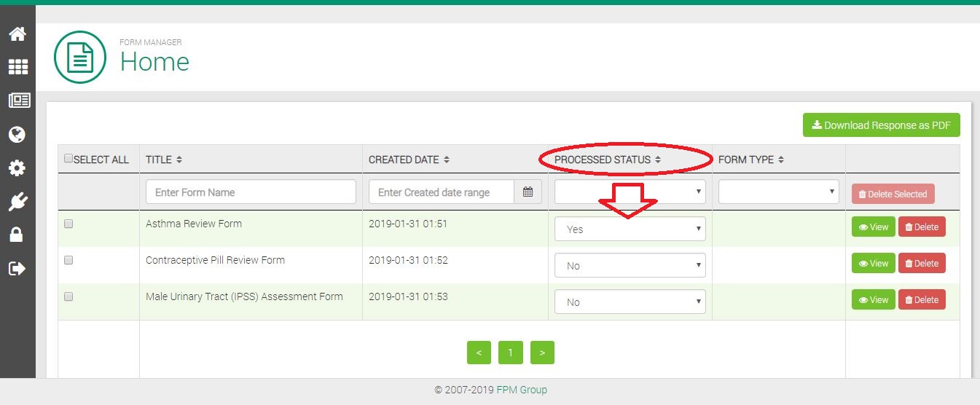This screenshot has height=405, width=980.
Task: Click the Enter Form Name search field
Action: coord(251,192)
